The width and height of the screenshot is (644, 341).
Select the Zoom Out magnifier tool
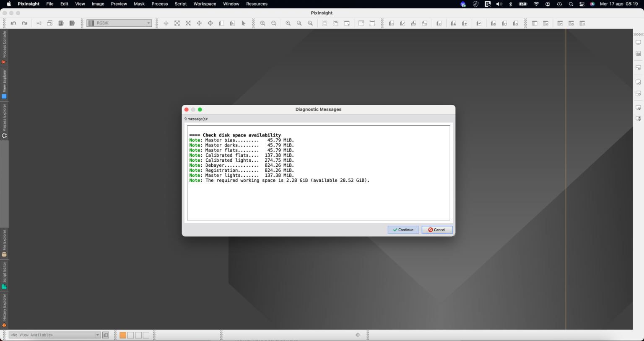273,23
